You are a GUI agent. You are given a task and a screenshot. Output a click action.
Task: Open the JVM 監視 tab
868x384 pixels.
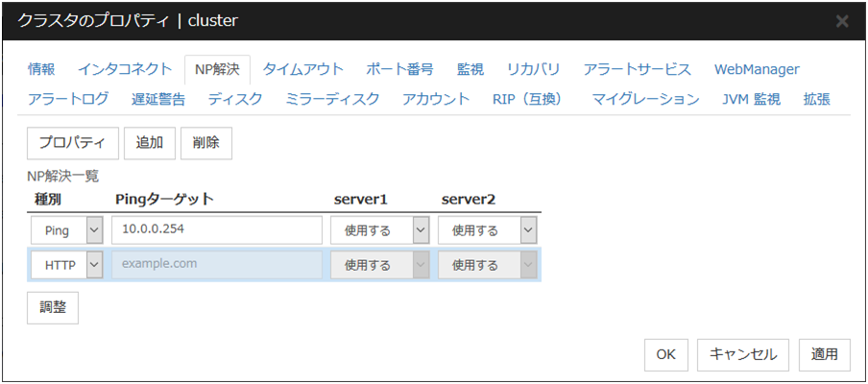[x=751, y=99]
